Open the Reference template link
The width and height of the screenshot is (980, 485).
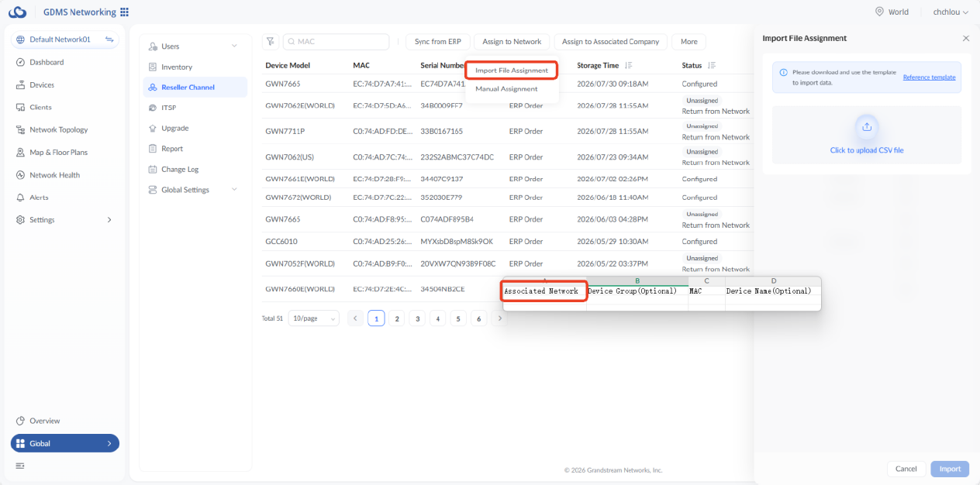click(929, 77)
